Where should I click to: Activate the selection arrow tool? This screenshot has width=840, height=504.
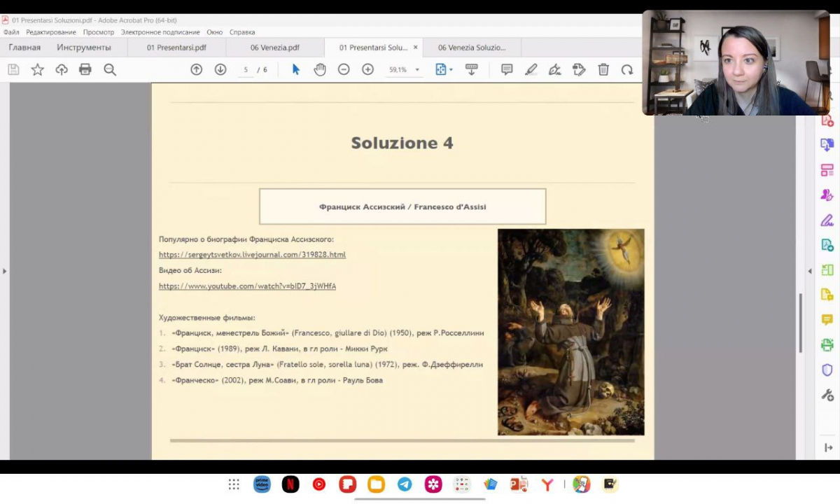(x=295, y=69)
